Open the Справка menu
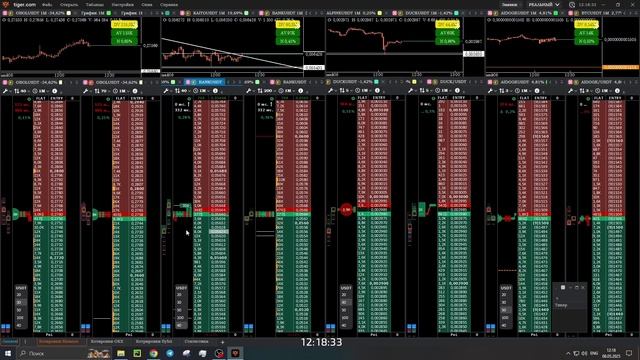This screenshot has height=360, width=640. (x=169, y=4)
